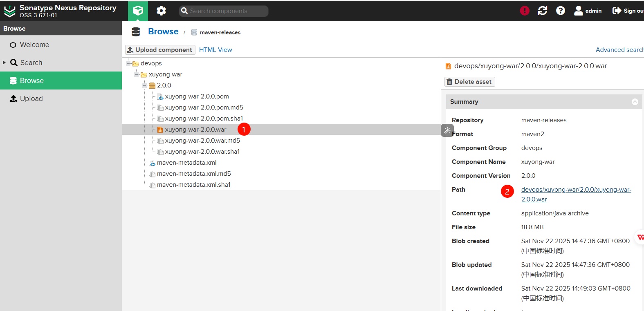Open the Browse cube icon in header
Screen dimensions: 644x311
[138, 11]
